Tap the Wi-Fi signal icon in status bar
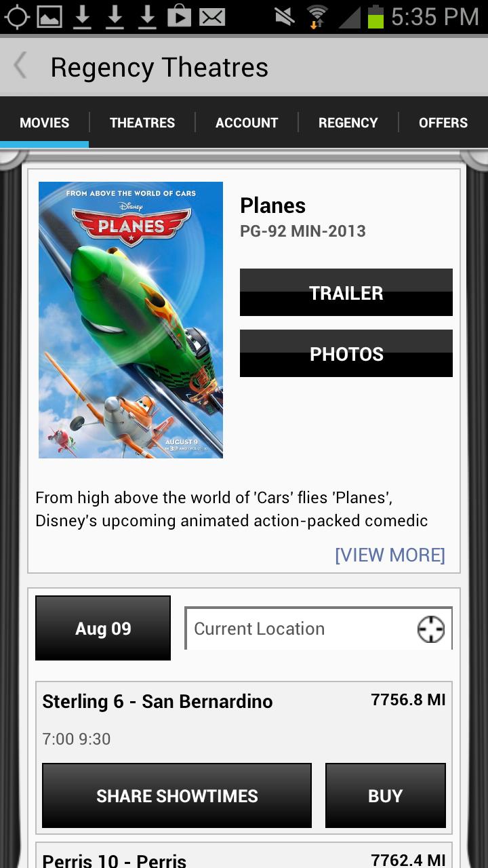The image size is (488, 868). (317, 16)
